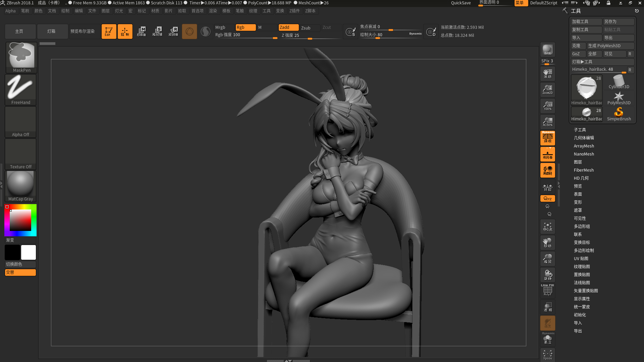The image size is (644, 362).
Task: Open the Z插件 menu
Action: (x=294, y=11)
